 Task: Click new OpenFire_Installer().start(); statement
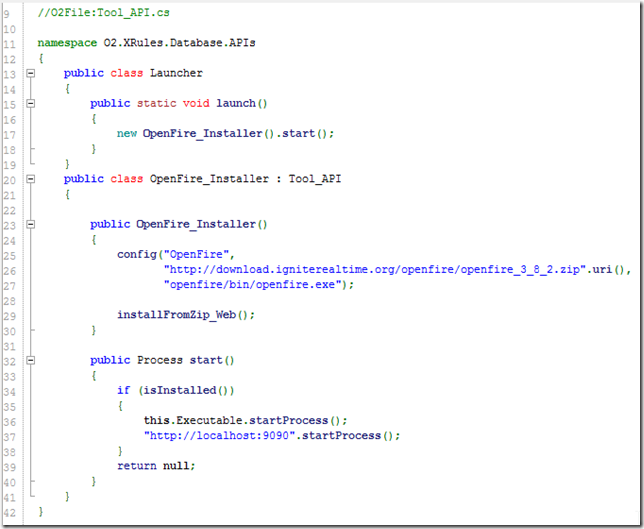[225, 133]
